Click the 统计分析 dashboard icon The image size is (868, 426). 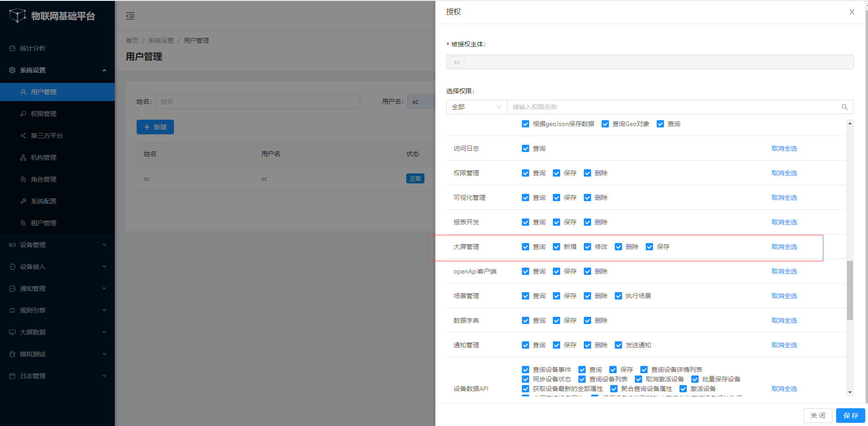(12, 48)
